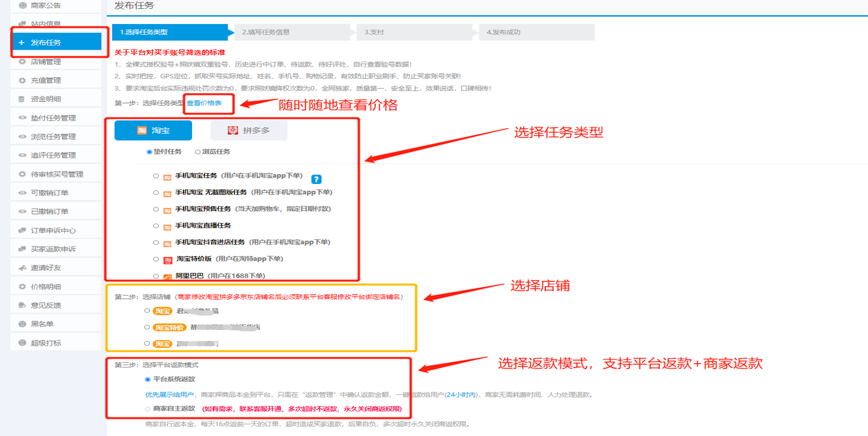The image size is (868, 436).
Task: Click the eye icon for 垫付任务管理
Action: pyautogui.click(x=22, y=118)
